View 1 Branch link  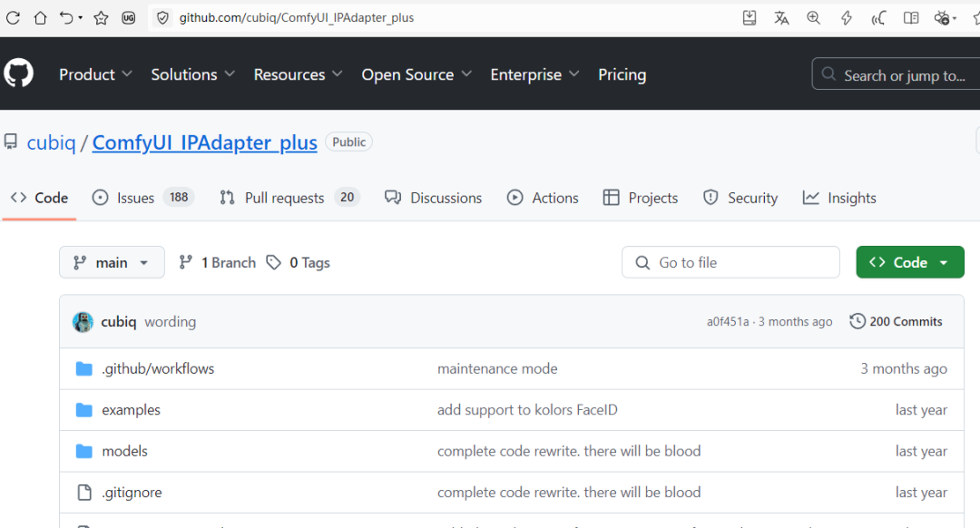pos(218,262)
